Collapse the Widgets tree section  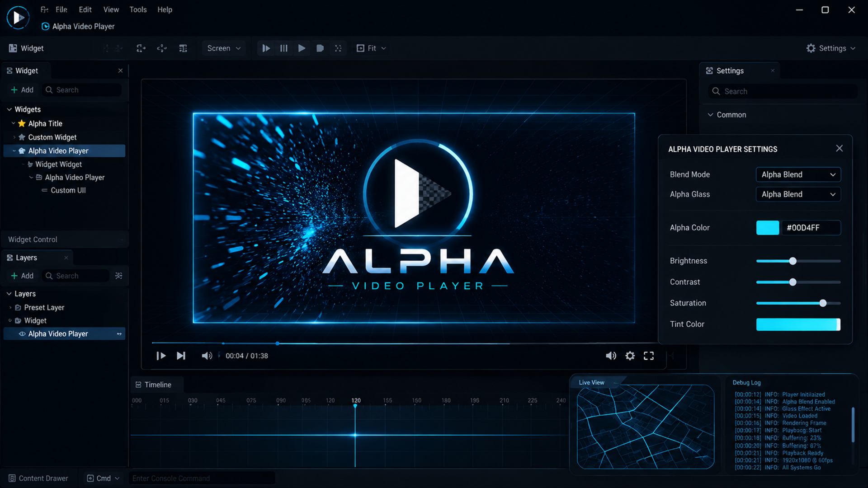[x=9, y=109]
